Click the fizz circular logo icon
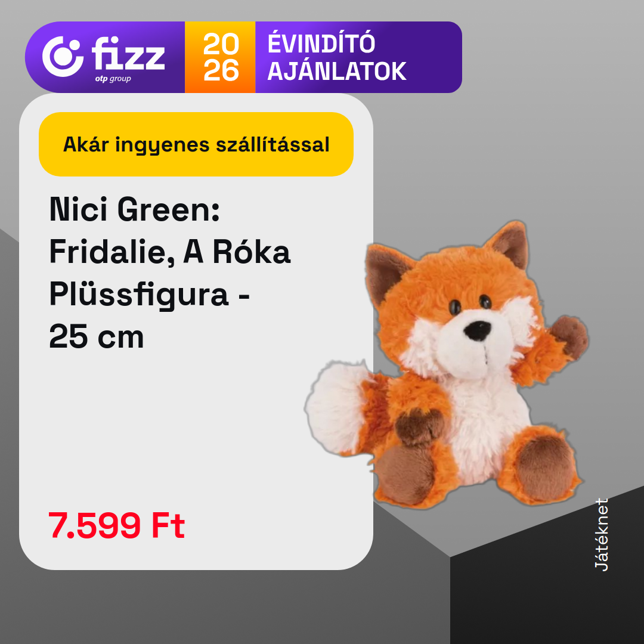This screenshot has height=644, width=644. pyautogui.click(x=63, y=56)
